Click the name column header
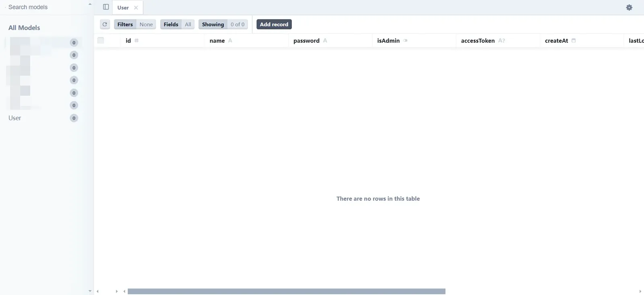The width and height of the screenshot is (644, 295). [217, 41]
